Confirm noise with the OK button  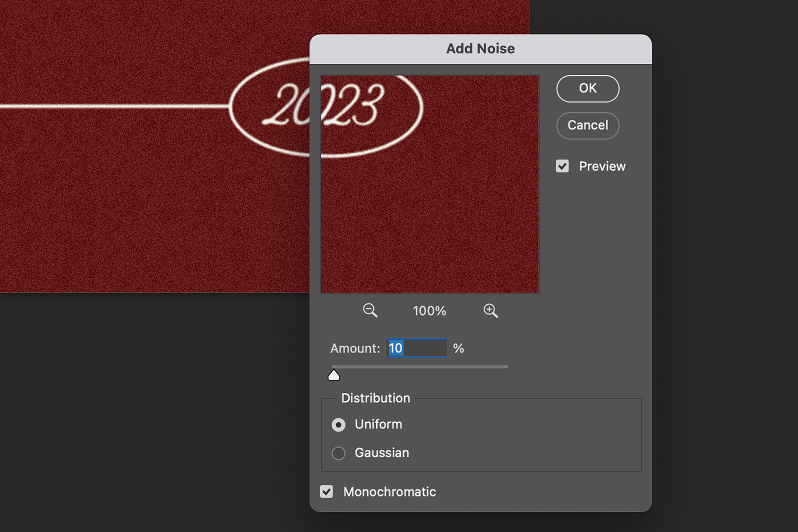tap(588, 89)
